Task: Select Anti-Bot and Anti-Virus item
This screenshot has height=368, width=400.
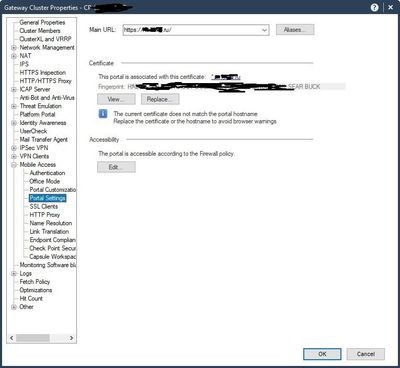Action: (x=47, y=98)
